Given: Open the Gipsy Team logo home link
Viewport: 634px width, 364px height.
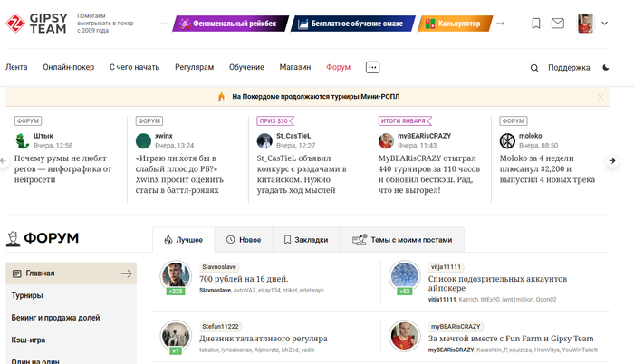Looking at the screenshot, I should (x=36, y=24).
